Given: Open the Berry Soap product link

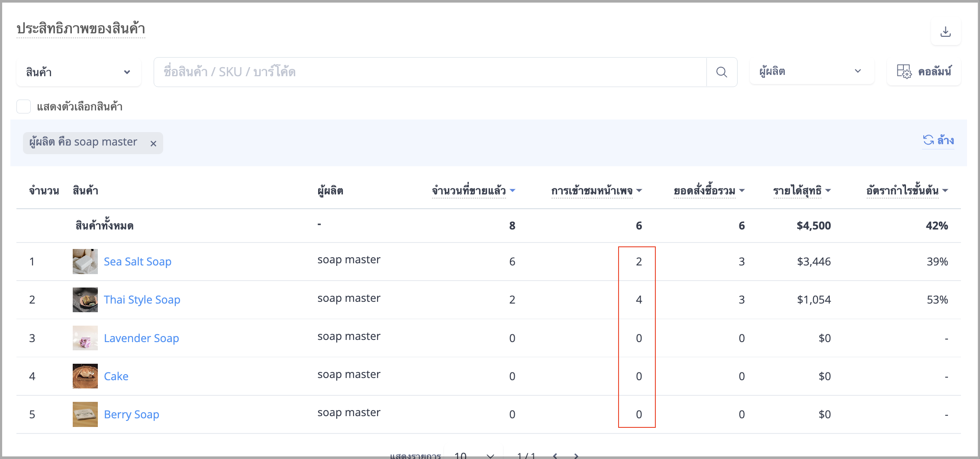Looking at the screenshot, I should [132, 414].
